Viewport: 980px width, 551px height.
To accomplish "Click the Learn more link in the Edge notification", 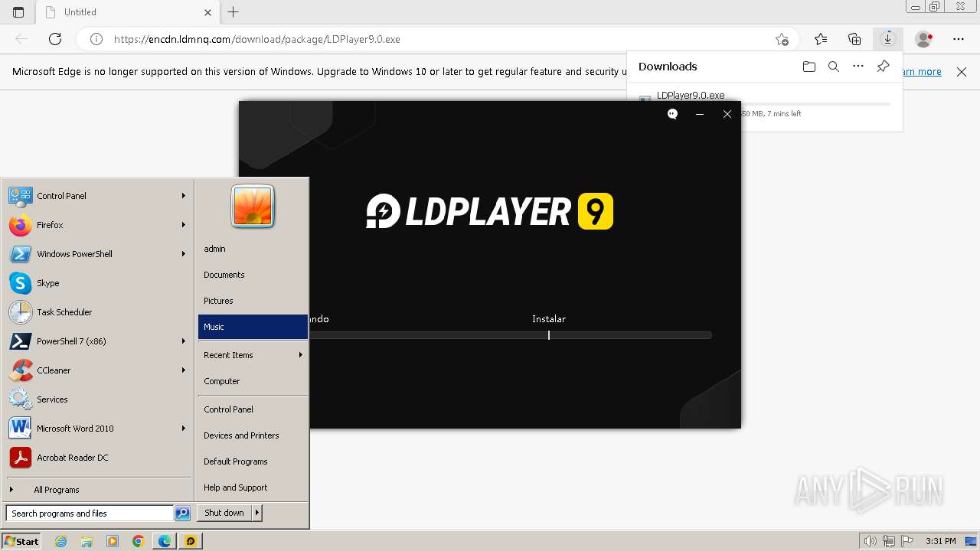I will click(x=922, y=72).
